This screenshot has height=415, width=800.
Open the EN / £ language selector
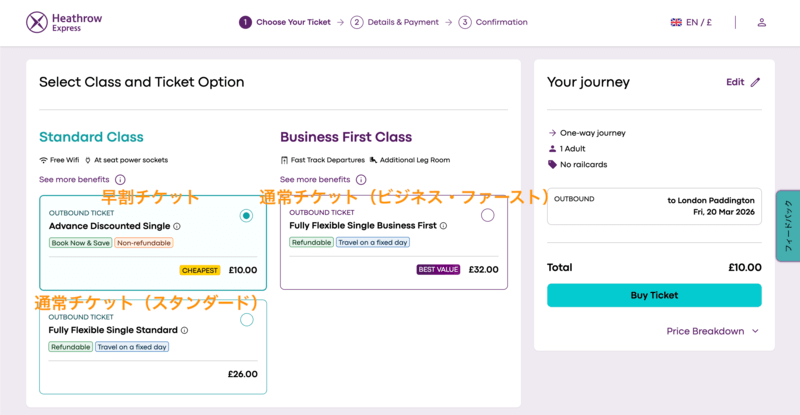click(x=691, y=22)
